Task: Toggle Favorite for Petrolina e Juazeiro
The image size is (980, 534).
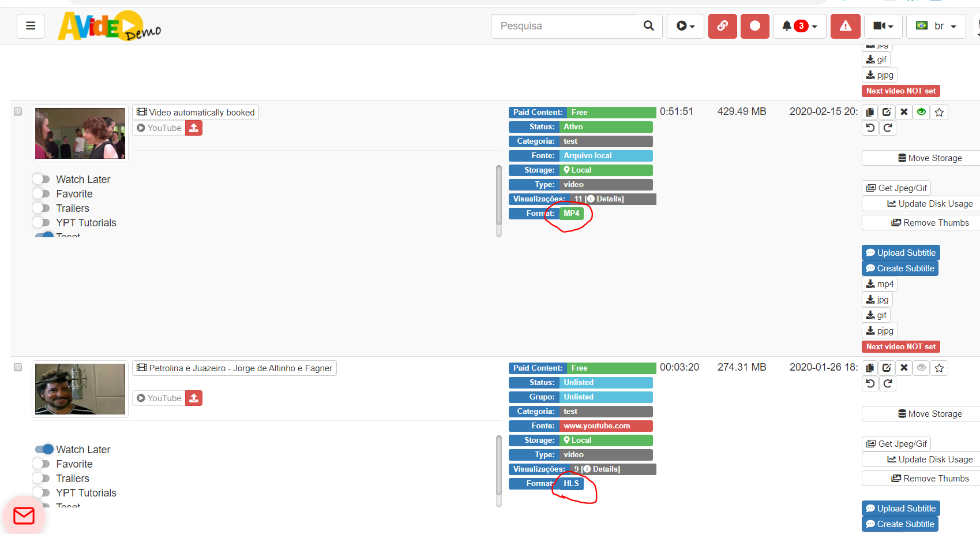Action: pyautogui.click(x=42, y=464)
